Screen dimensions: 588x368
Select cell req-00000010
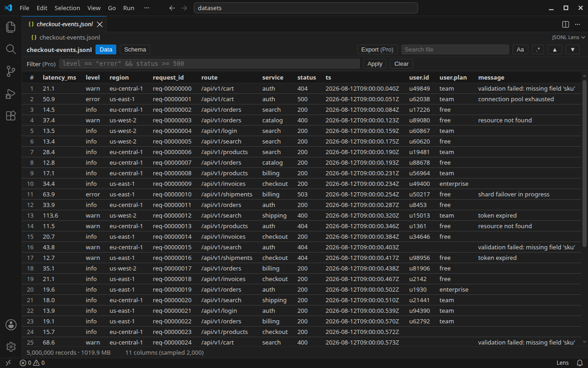tap(172, 195)
